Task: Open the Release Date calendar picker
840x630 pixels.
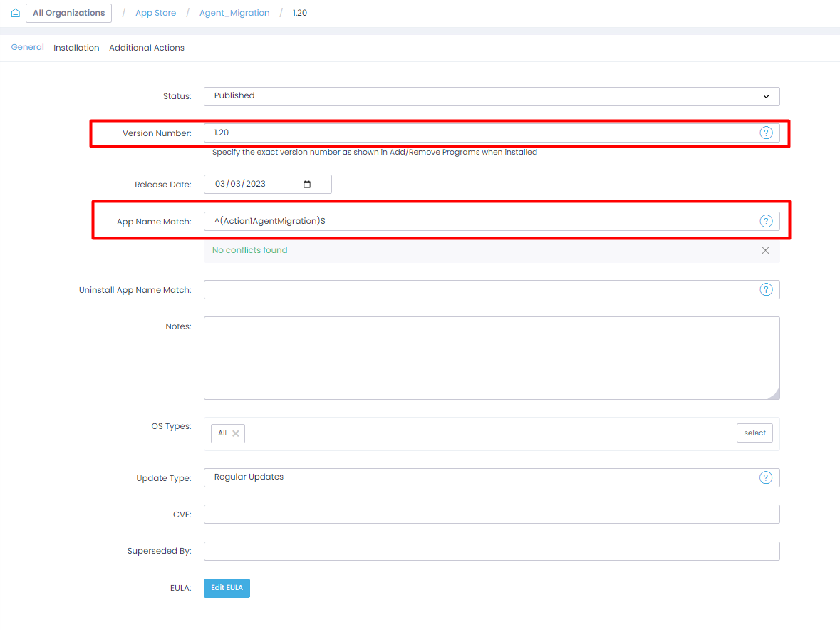Action: 307,185
